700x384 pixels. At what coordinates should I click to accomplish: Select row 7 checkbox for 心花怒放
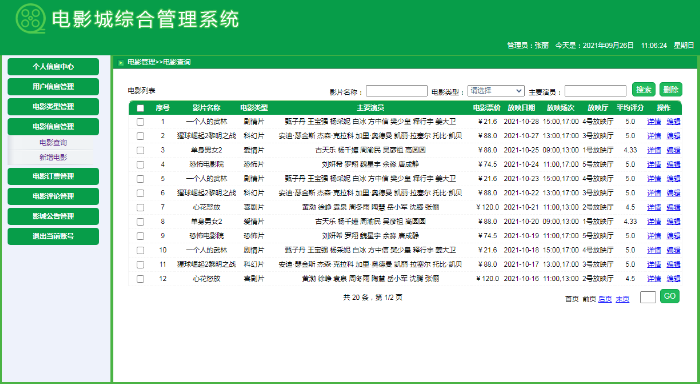point(140,207)
